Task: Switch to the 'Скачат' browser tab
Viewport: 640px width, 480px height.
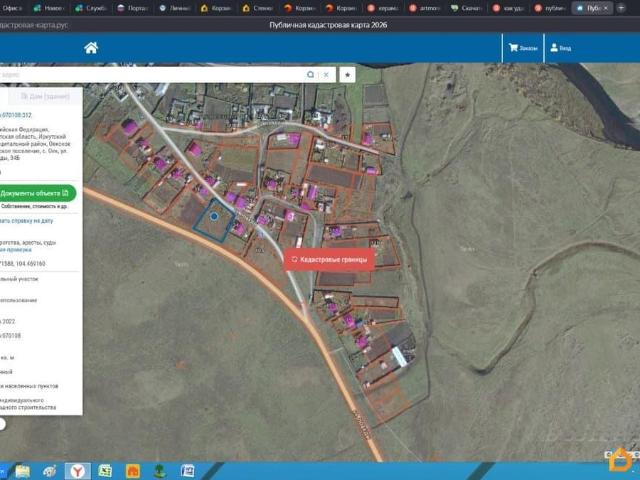Action: point(466,8)
